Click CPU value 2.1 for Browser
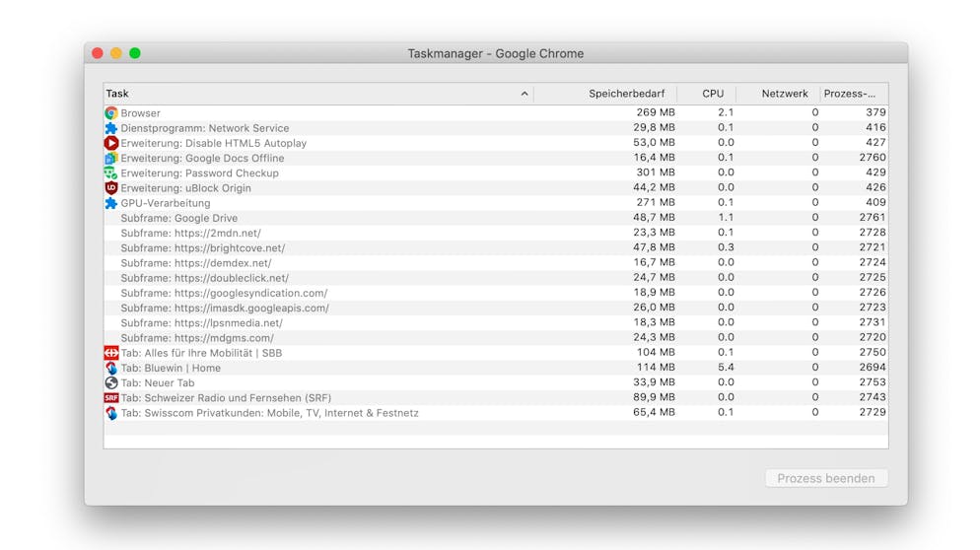This screenshot has width=980, height=550. tap(726, 112)
